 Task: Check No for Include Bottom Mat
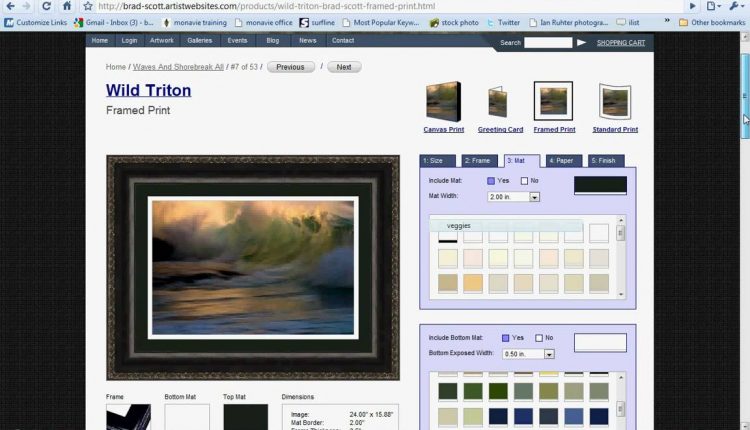click(539, 338)
